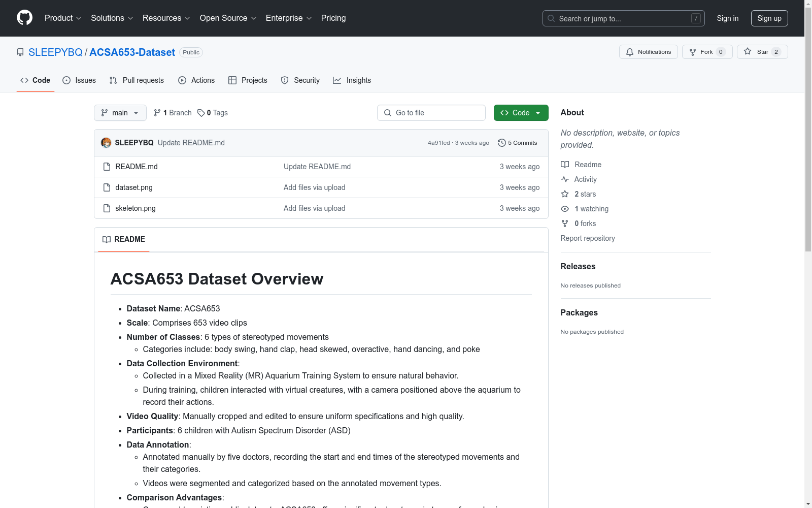Click the Go to file search box
This screenshot has width=812, height=508.
pyautogui.click(x=431, y=113)
